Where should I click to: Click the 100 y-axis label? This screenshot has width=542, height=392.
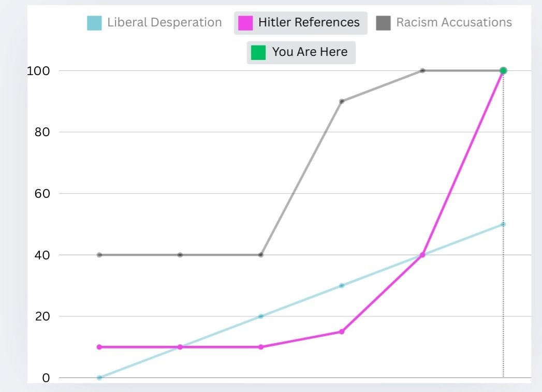pyautogui.click(x=38, y=71)
